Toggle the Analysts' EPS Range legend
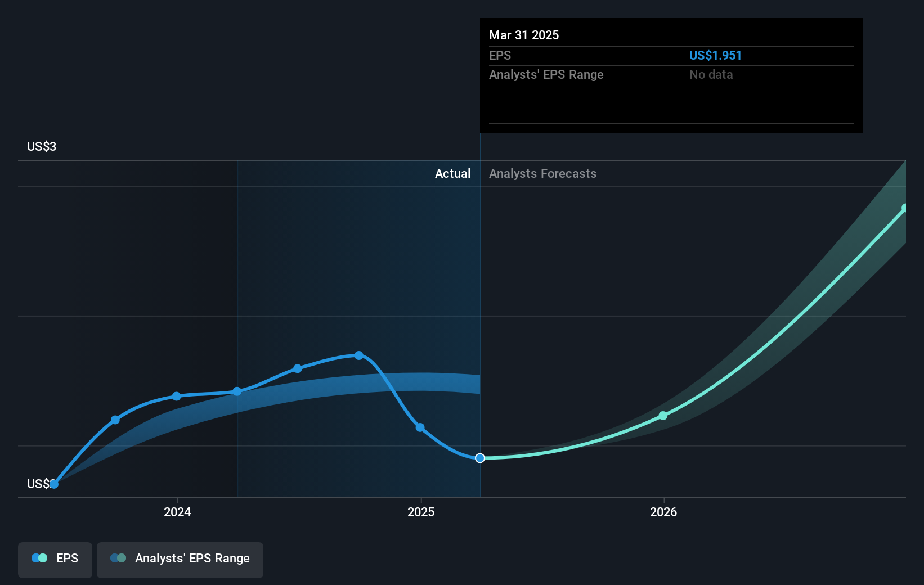The width and height of the screenshot is (924, 585). click(180, 560)
